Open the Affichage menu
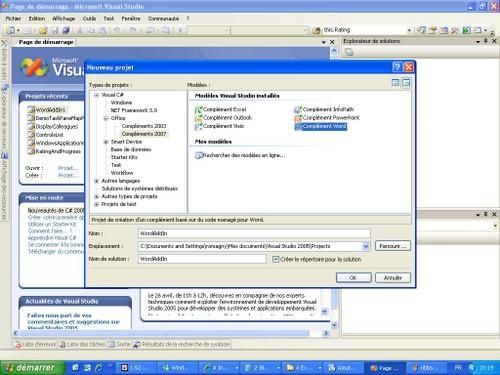This screenshot has height=375, width=500. pyautogui.click(x=63, y=19)
